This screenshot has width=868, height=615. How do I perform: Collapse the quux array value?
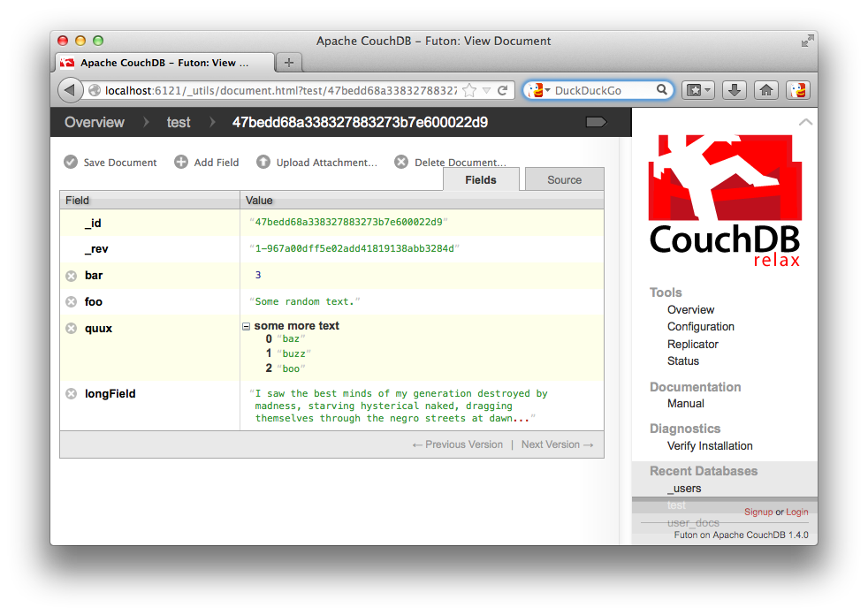coord(247,327)
